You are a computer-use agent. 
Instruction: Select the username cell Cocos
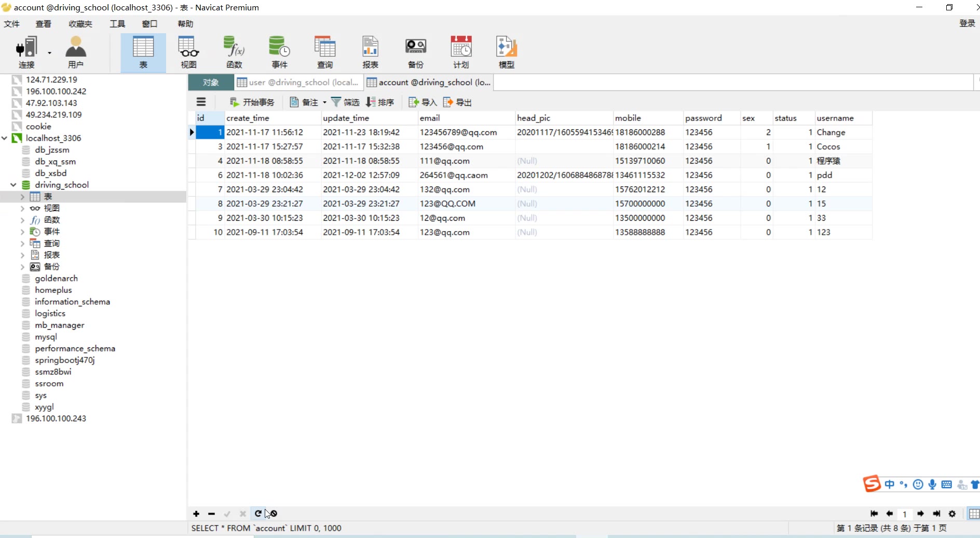point(843,146)
